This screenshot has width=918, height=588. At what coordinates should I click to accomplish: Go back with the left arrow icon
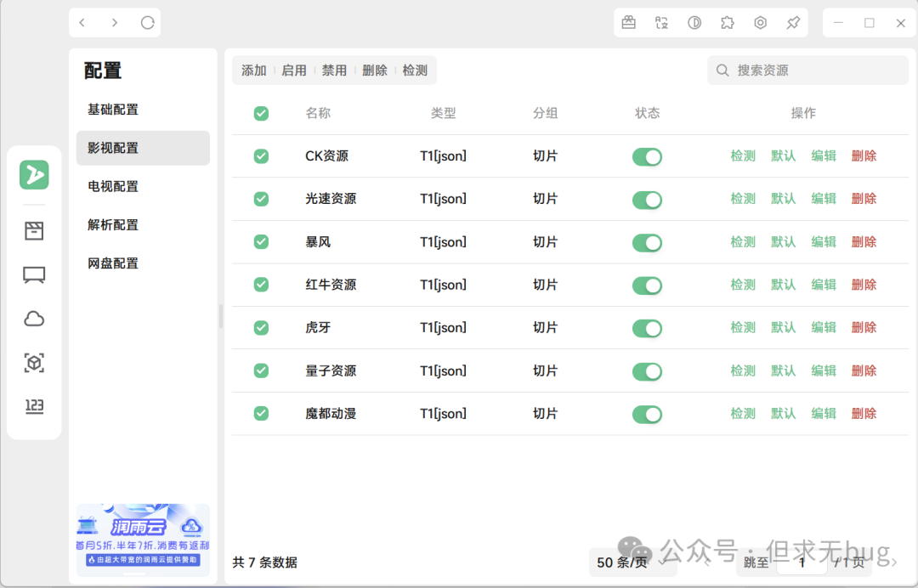[82, 23]
